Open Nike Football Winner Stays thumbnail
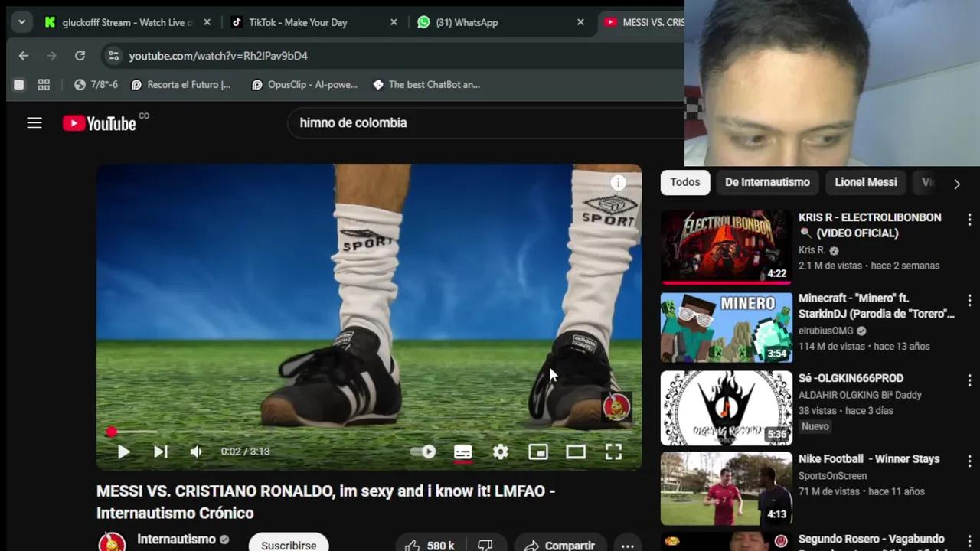 [x=726, y=488]
